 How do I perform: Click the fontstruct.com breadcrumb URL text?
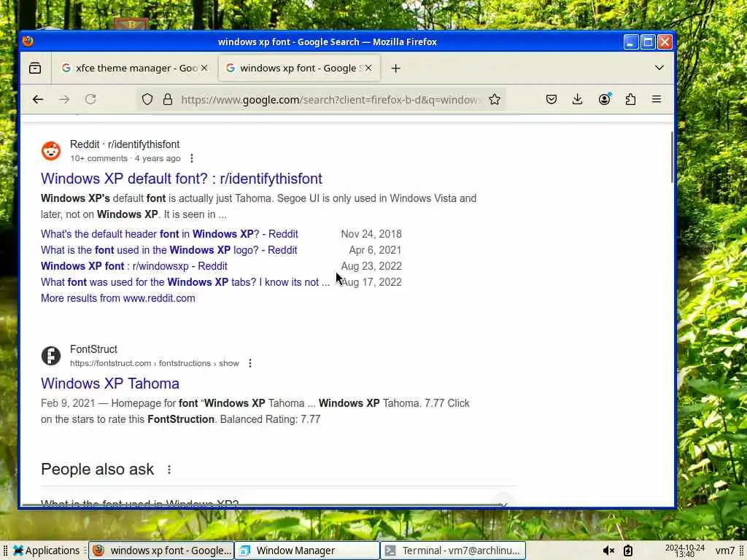pyautogui.click(x=155, y=363)
